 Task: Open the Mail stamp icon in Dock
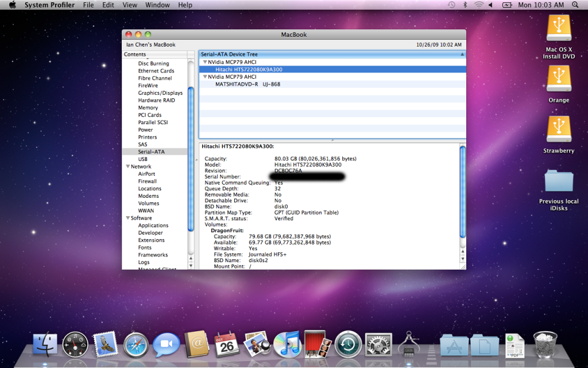[105, 344]
